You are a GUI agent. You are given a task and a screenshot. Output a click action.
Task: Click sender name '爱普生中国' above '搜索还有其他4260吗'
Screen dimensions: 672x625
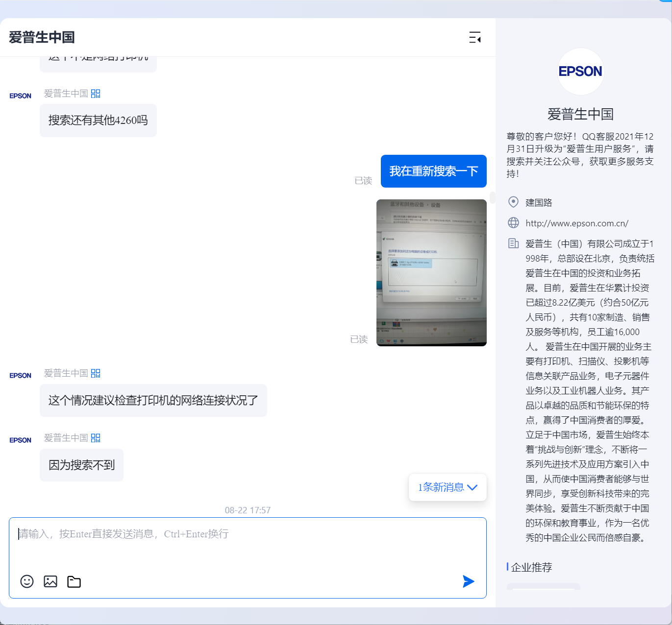point(66,94)
